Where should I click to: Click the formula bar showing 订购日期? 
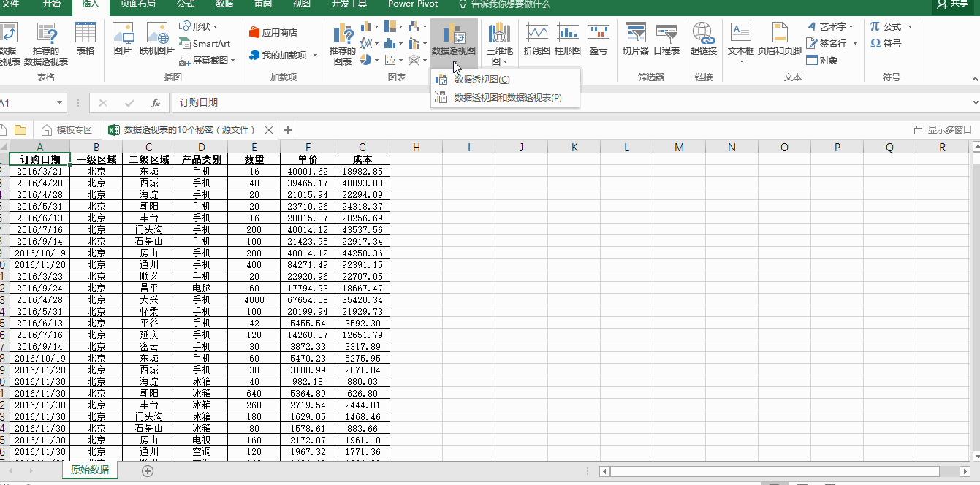point(573,102)
